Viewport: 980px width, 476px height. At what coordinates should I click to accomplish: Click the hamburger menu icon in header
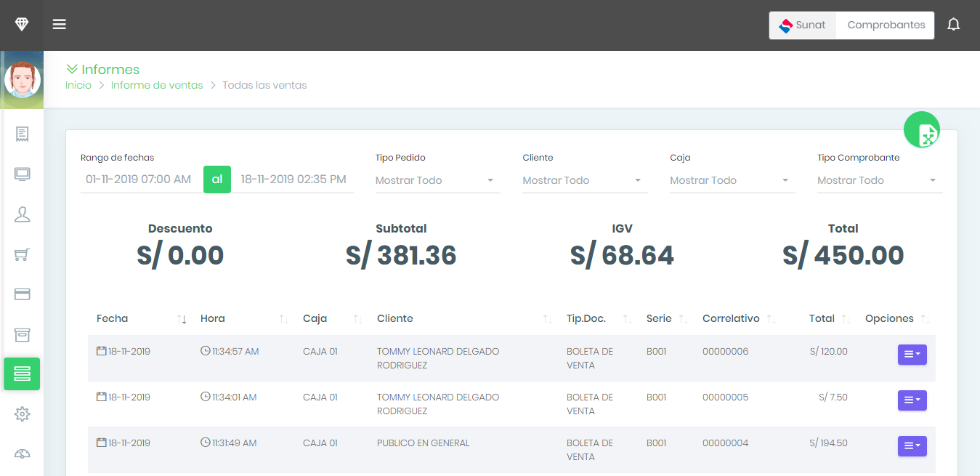click(x=60, y=25)
